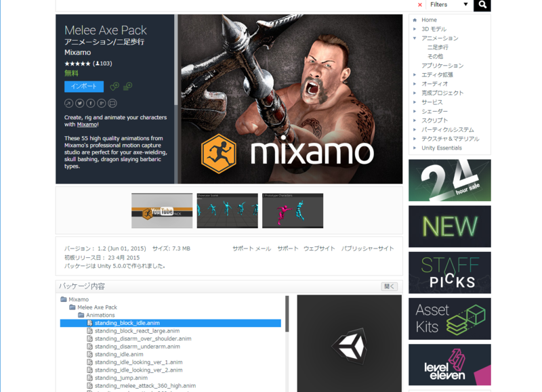This screenshot has width=542, height=392.
Task: Click the mixamo main banner image
Action: point(291,99)
